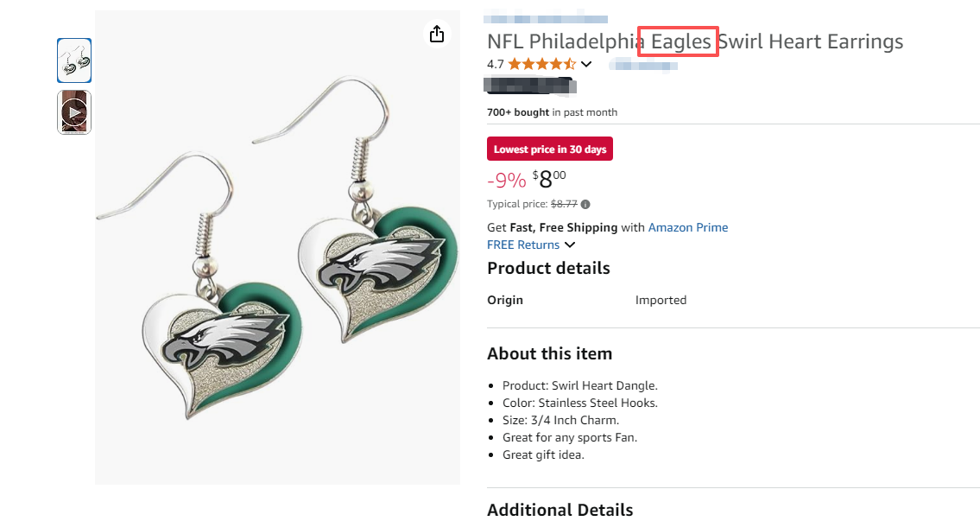Expand the chevron next to star rating
Viewport: 980px width, 521px height.
tap(586, 64)
